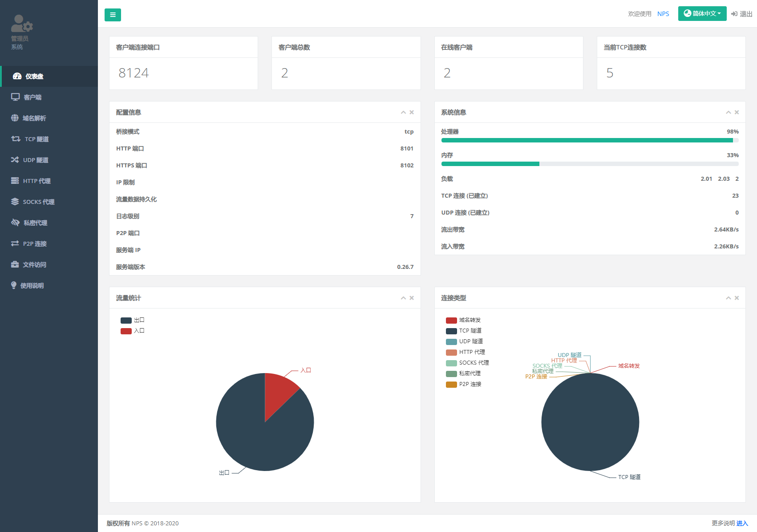
Task: Collapse the 配置信息 panel
Action: coord(403,112)
